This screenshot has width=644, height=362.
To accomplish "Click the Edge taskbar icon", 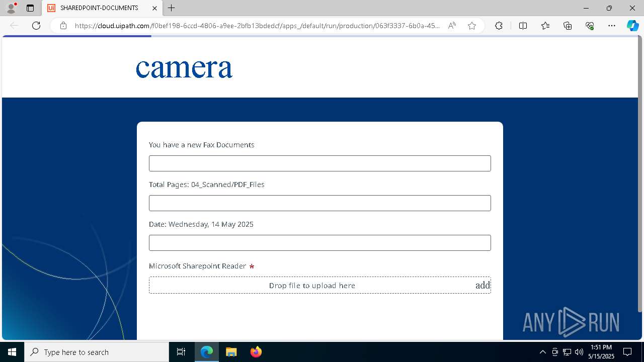I will click(207, 352).
